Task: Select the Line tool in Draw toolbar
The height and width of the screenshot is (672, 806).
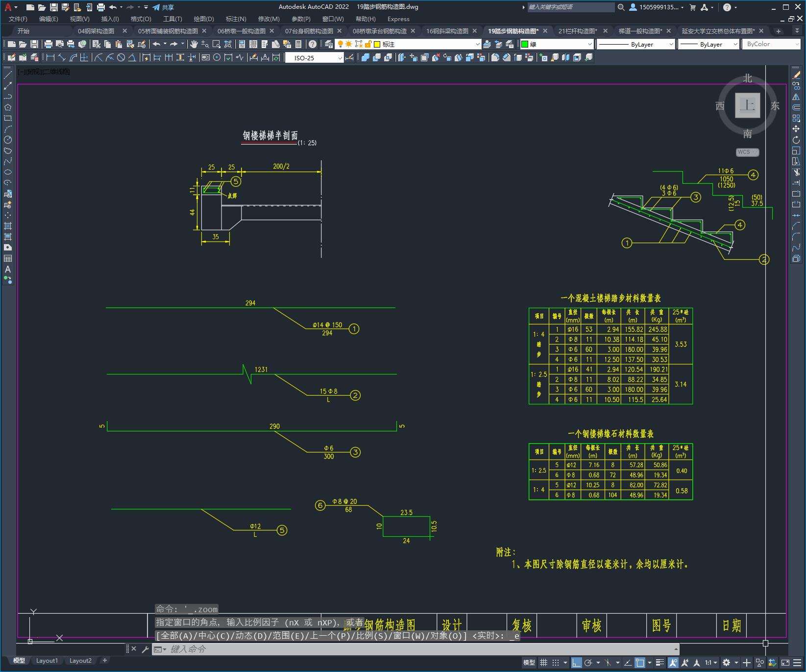Action: click(8, 75)
